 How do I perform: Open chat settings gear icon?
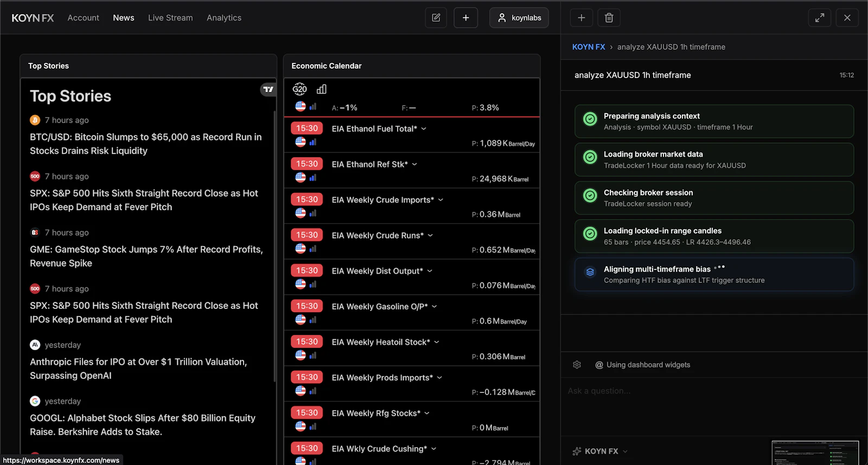577,365
